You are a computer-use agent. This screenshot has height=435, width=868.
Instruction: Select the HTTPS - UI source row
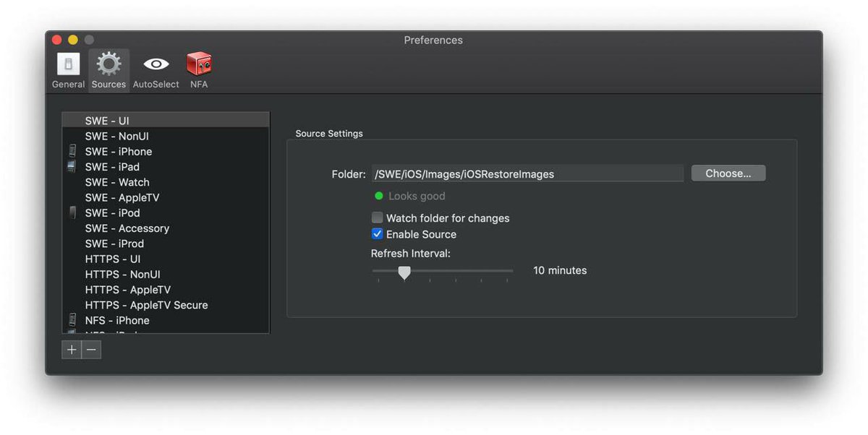click(x=166, y=259)
